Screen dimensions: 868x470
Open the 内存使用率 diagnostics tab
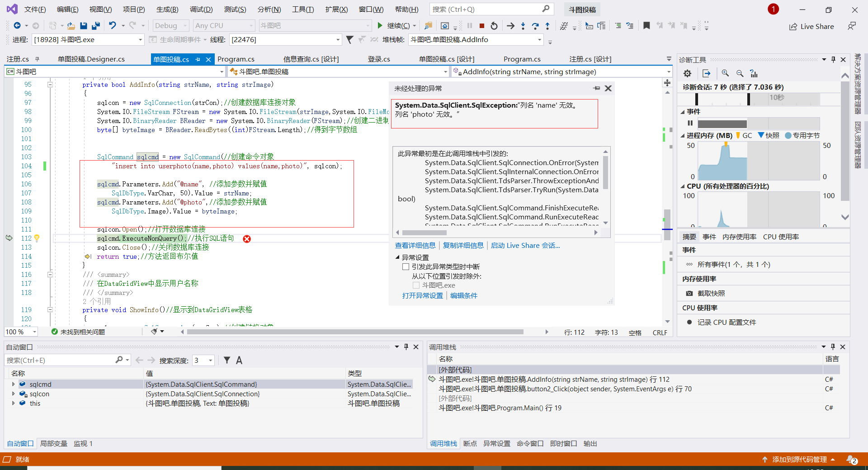739,237
